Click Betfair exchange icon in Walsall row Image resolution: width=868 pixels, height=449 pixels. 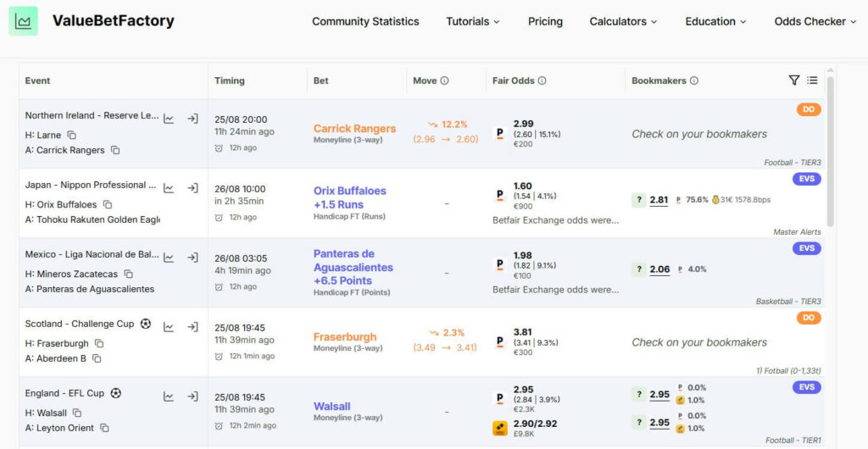500,429
